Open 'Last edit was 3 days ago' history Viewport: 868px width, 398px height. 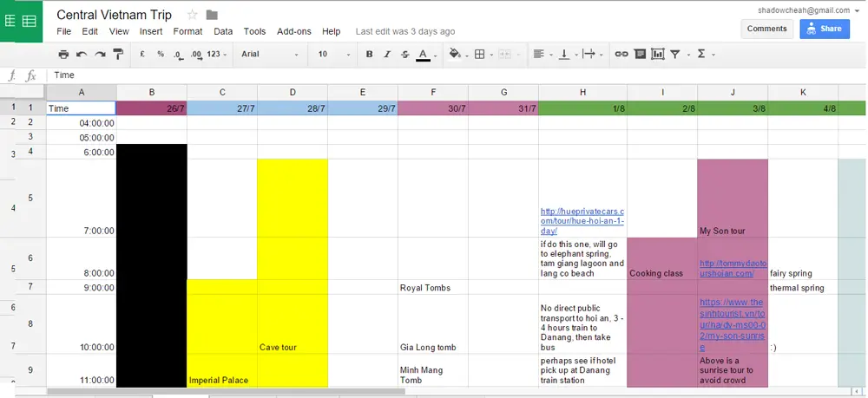click(x=405, y=31)
